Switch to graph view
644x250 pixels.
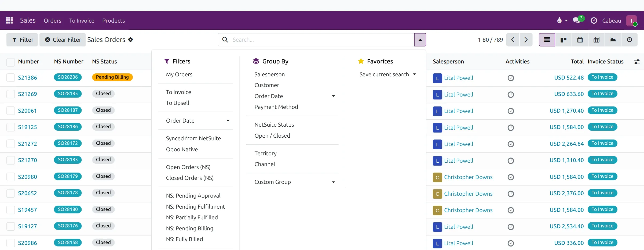613,40
